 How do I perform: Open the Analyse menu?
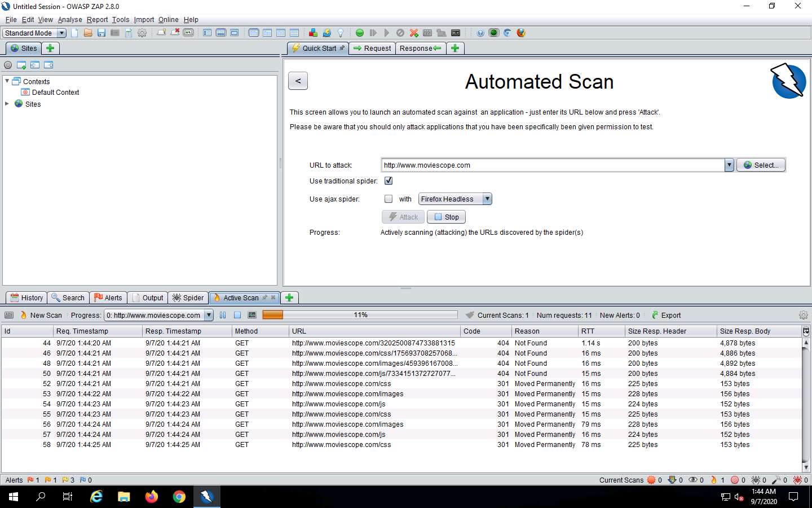click(70, 19)
